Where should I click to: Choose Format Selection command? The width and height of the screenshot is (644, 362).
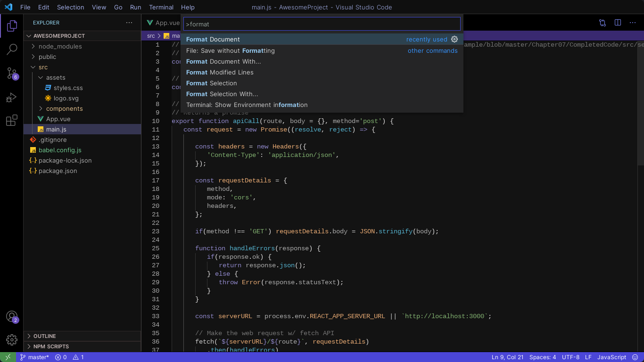[322, 83]
